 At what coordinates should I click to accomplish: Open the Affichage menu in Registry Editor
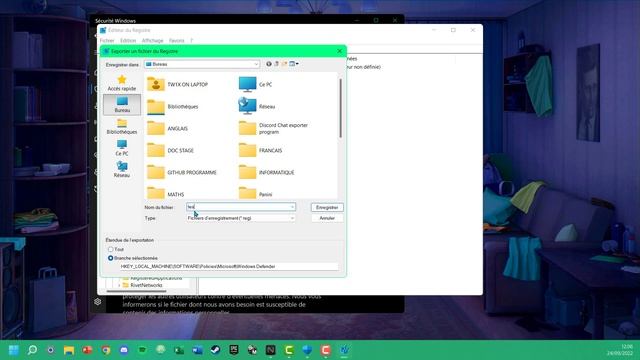[152, 40]
